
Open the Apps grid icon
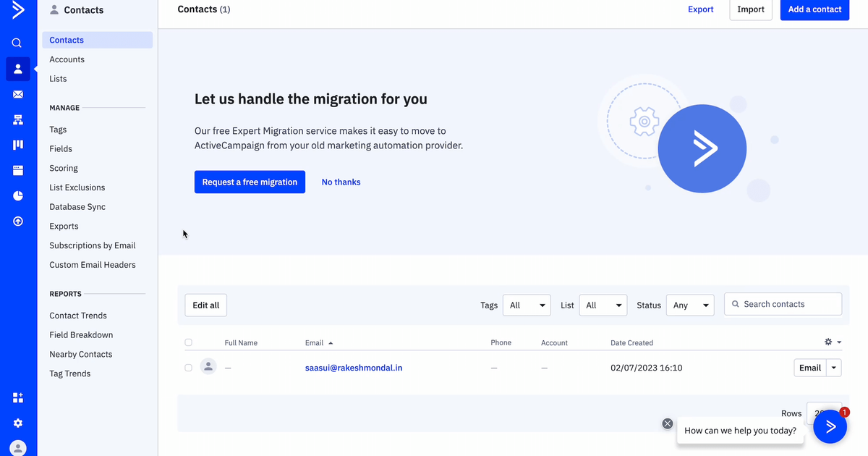coord(18,397)
